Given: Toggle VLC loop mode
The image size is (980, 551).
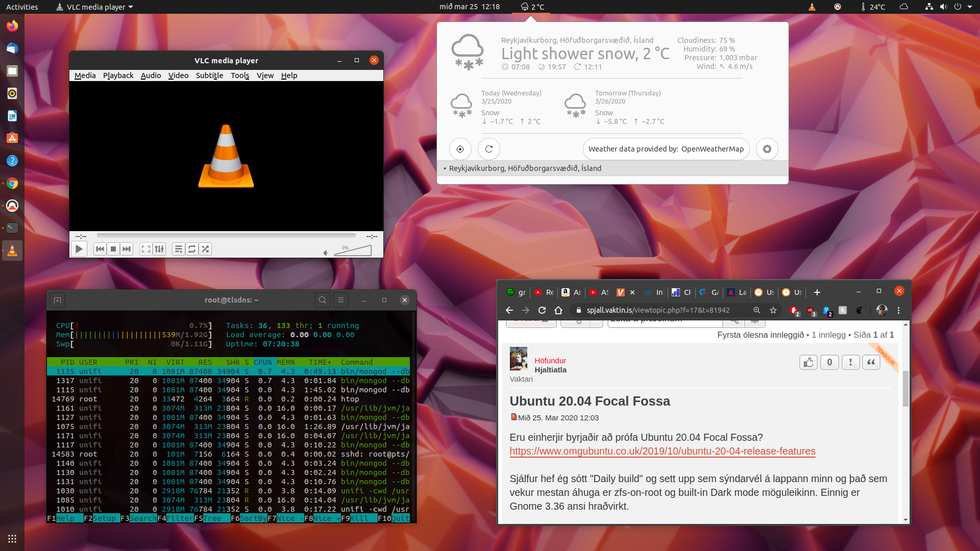Looking at the screenshot, I should point(192,249).
